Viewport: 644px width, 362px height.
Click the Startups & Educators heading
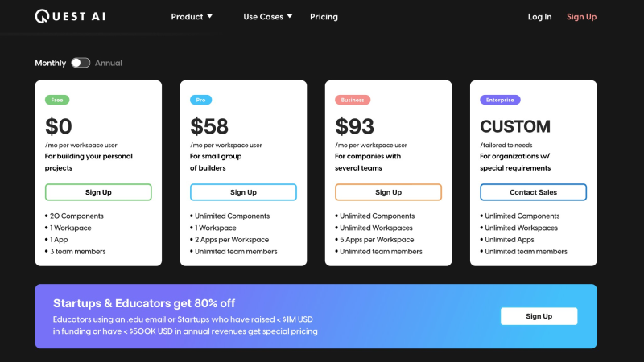tap(144, 303)
